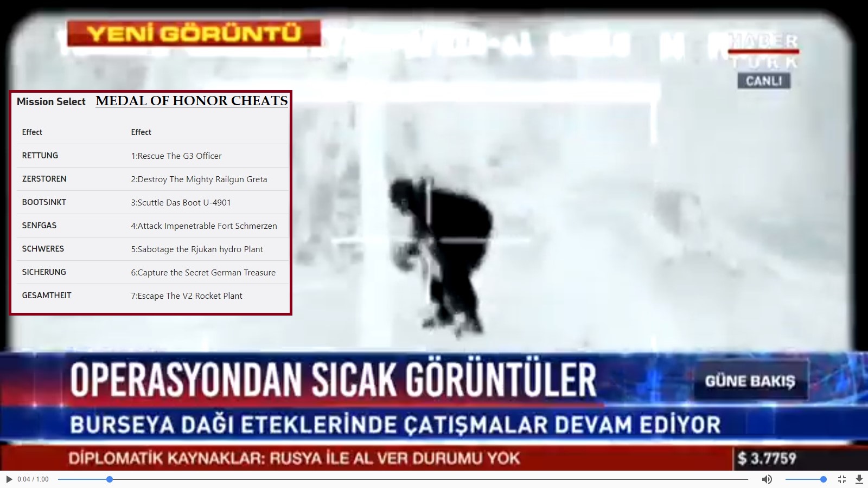Click '6:Capture the Secret German Treasure' text
The width and height of the screenshot is (868, 488).
coord(203,273)
